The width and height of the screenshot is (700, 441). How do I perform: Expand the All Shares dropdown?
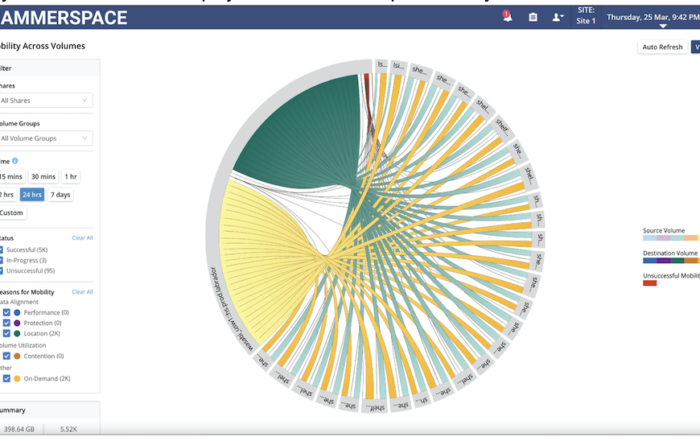(45, 100)
